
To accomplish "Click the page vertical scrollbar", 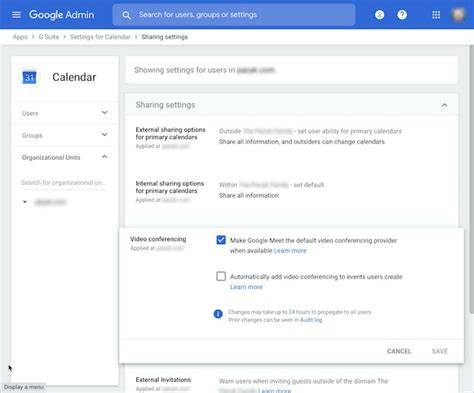I will point(471,180).
